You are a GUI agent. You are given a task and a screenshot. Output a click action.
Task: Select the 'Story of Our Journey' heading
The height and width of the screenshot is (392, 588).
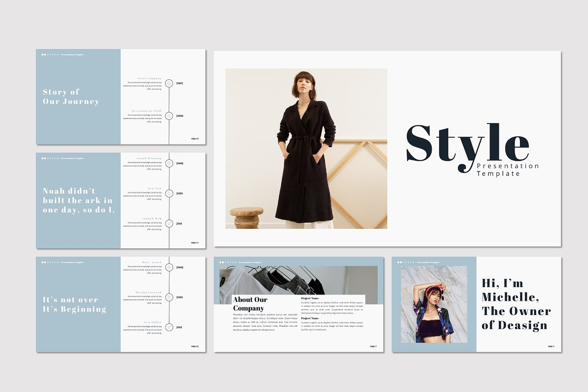[x=71, y=97]
